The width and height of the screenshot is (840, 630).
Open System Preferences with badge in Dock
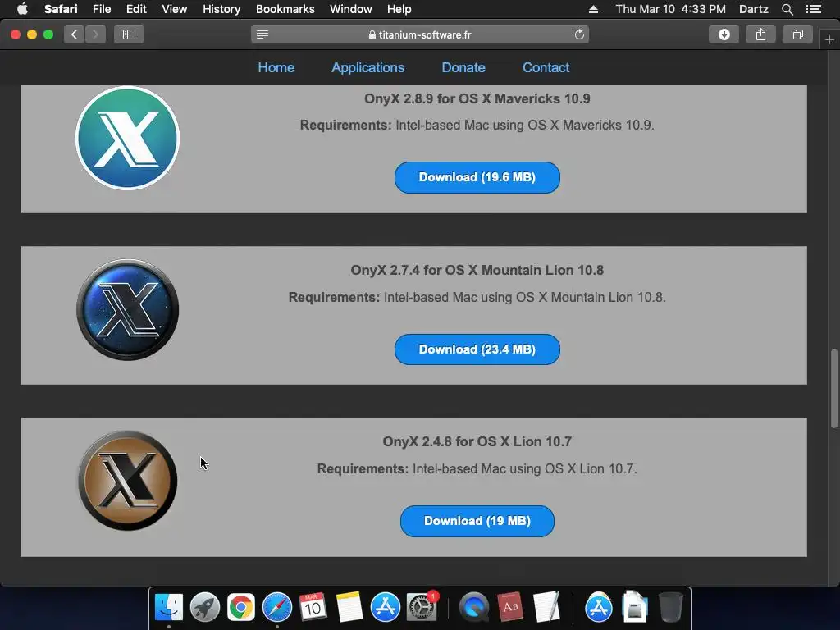422,607
